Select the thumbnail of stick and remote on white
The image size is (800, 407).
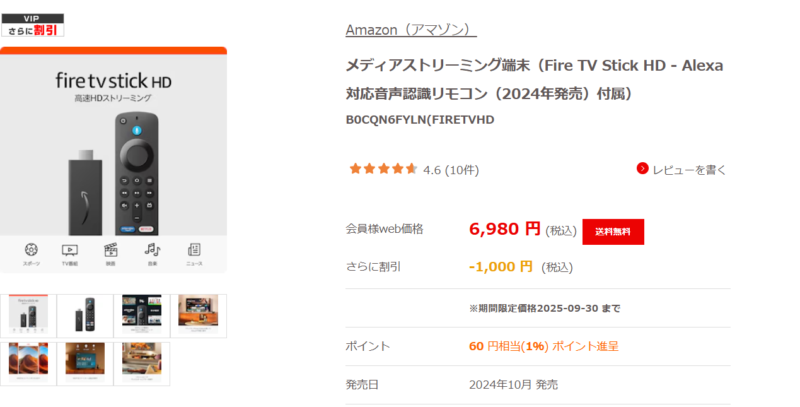[x=84, y=315]
